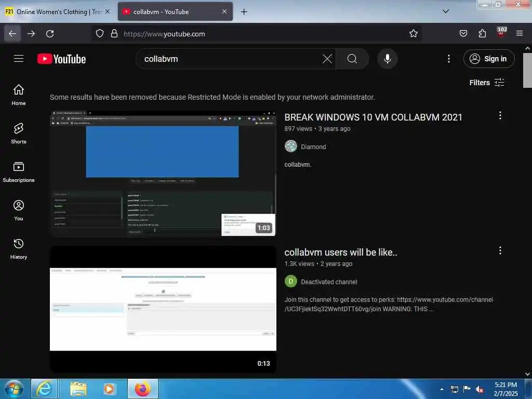Click 'Join this channel to get access' description
The width and height of the screenshot is (532, 399).
[x=389, y=304]
